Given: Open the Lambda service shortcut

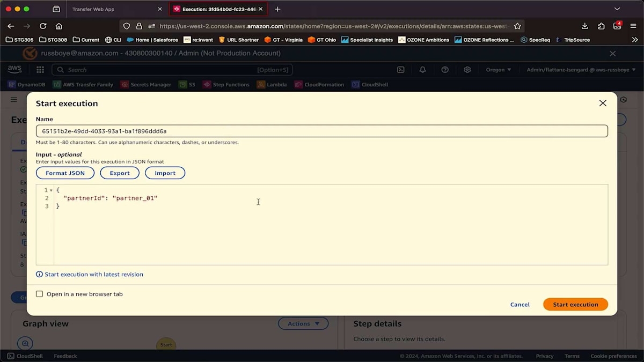Looking at the screenshot, I should (x=272, y=84).
